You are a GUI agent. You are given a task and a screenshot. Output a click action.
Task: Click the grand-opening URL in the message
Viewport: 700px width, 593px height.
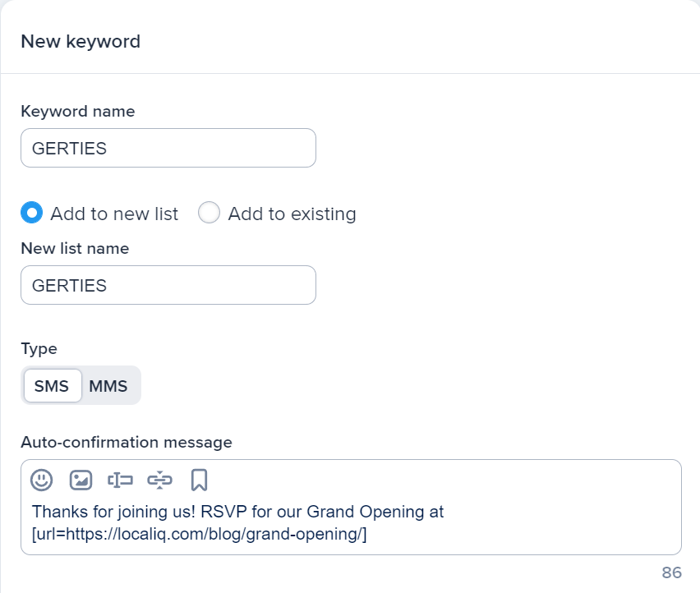(x=199, y=535)
